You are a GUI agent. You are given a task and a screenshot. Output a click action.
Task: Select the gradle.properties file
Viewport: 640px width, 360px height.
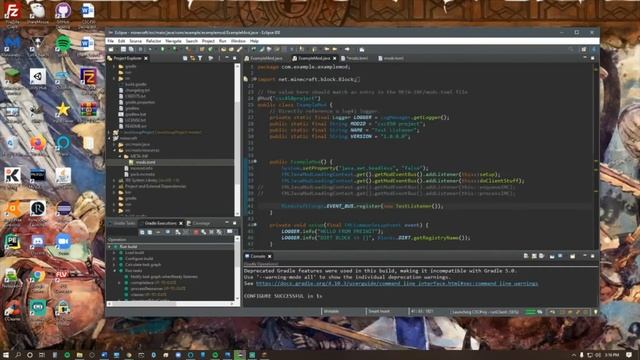(140, 102)
